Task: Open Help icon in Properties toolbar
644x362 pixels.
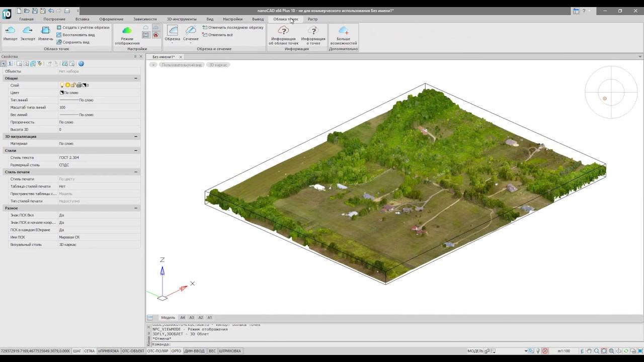Action: coord(81,64)
